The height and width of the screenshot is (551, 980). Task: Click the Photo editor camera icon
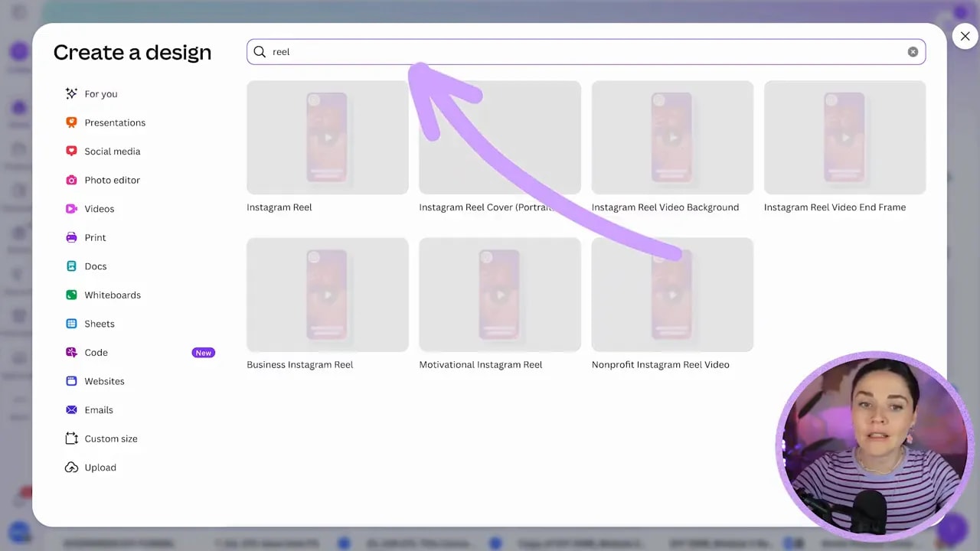pos(71,180)
